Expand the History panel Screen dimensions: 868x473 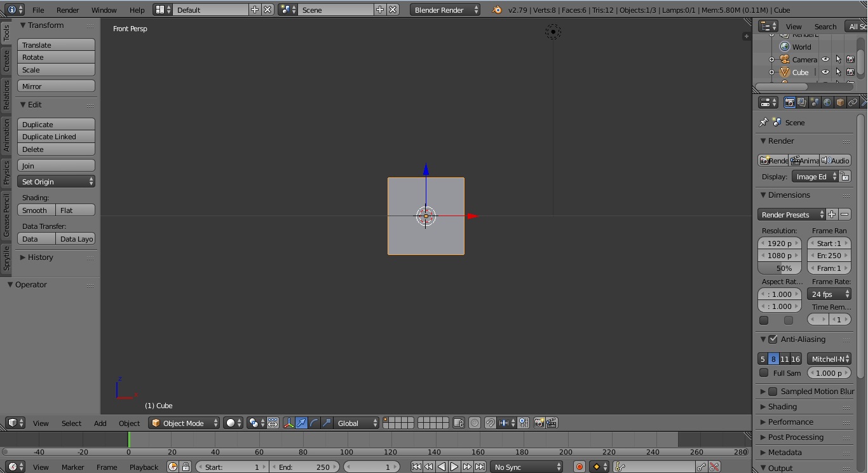tap(40, 257)
